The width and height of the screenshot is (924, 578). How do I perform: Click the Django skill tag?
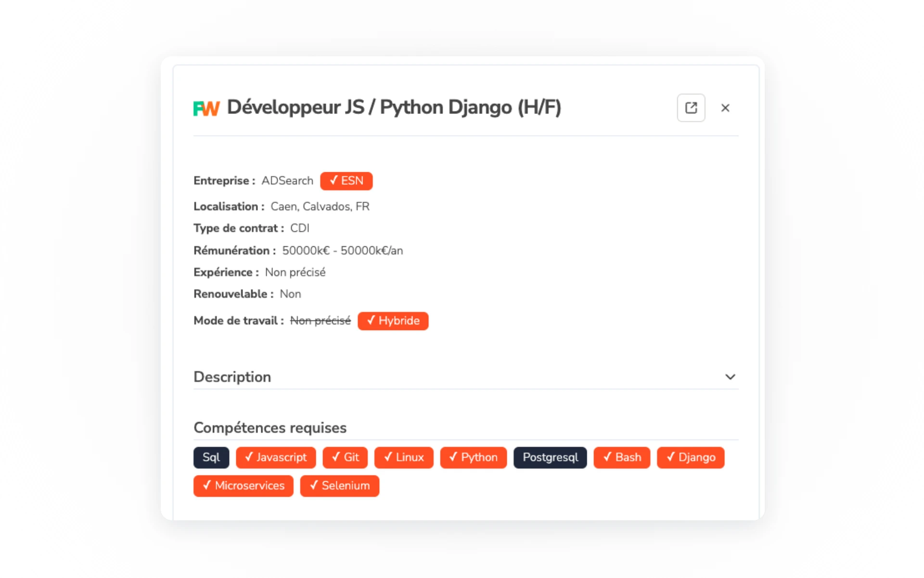tap(690, 457)
